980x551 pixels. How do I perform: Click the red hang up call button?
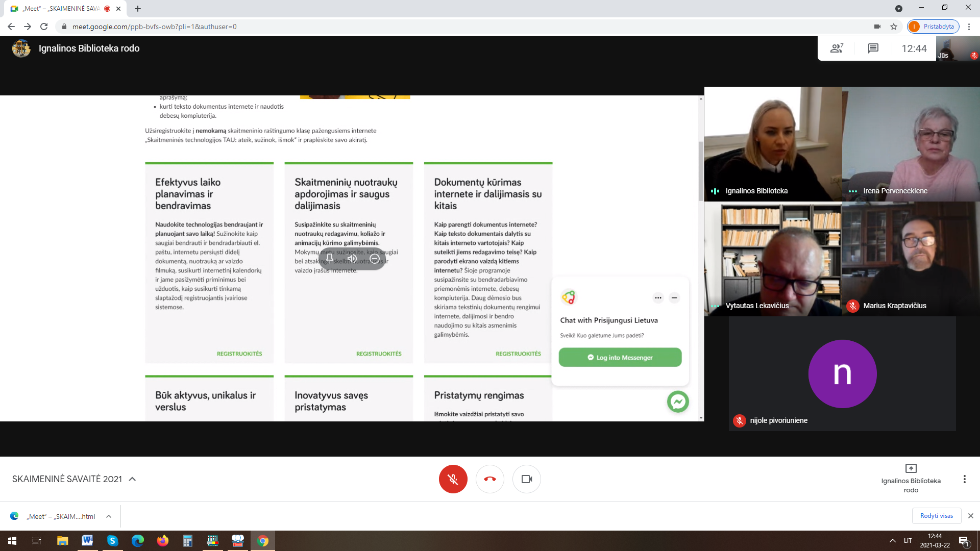489,479
